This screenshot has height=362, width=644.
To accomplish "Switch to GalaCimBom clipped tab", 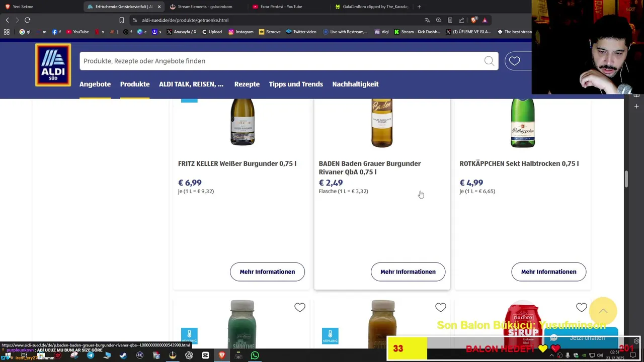I will [x=371, y=7].
